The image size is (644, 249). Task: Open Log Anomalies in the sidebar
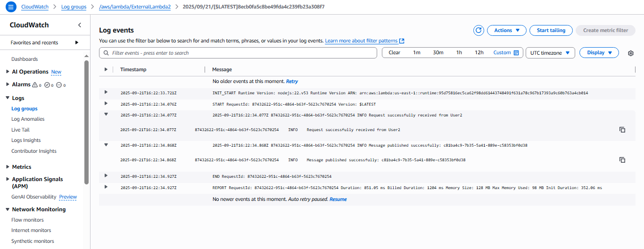click(x=28, y=119)
